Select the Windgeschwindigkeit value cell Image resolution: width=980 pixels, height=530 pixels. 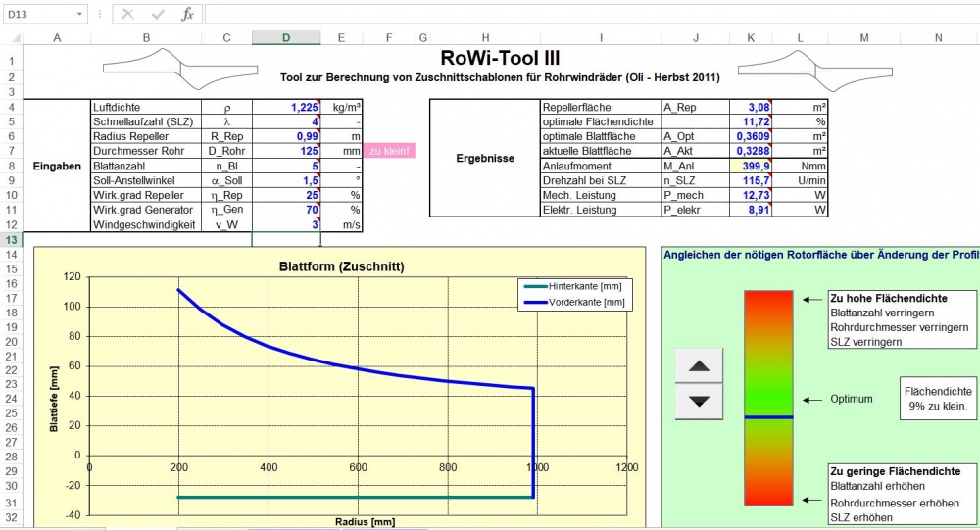[x=286, y=225]
